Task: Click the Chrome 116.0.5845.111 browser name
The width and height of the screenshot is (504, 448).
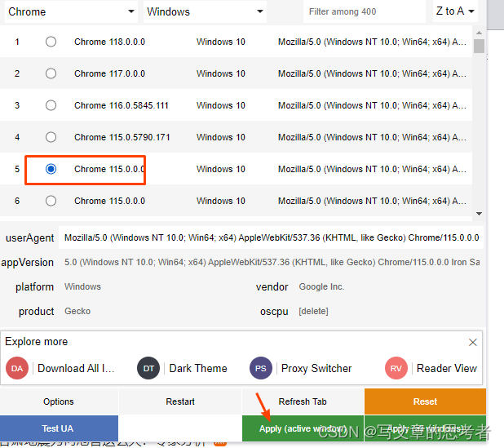Action: 122,105
